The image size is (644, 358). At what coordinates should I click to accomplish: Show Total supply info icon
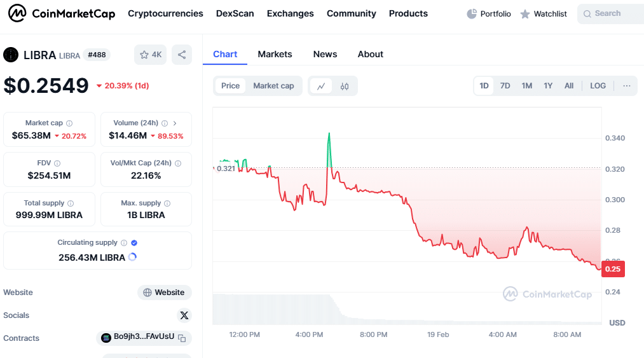click(71, 203)
